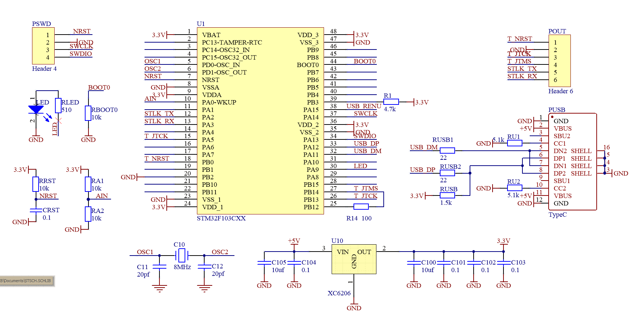Select resistor RUSB1 symbol
This screenshot has width=644, height=324.
447,150
